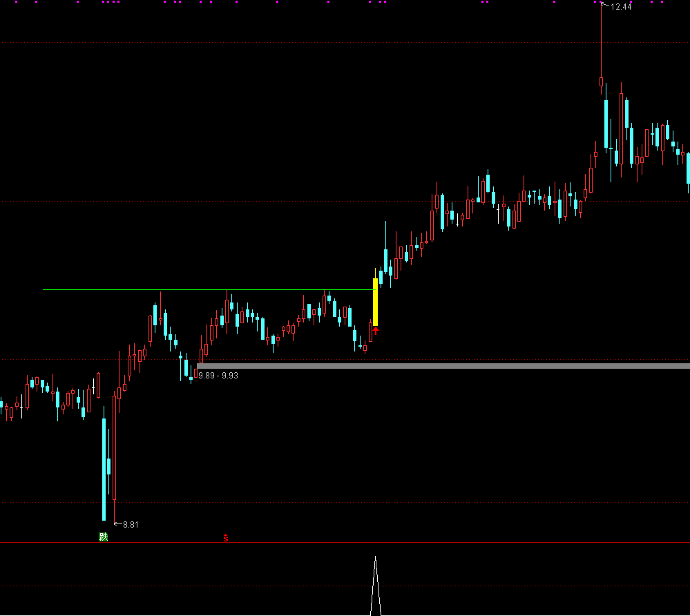Viewport: 690px width, 616px height.
Task: Click the white spike in indicator panel
Action: pos(376,586)
